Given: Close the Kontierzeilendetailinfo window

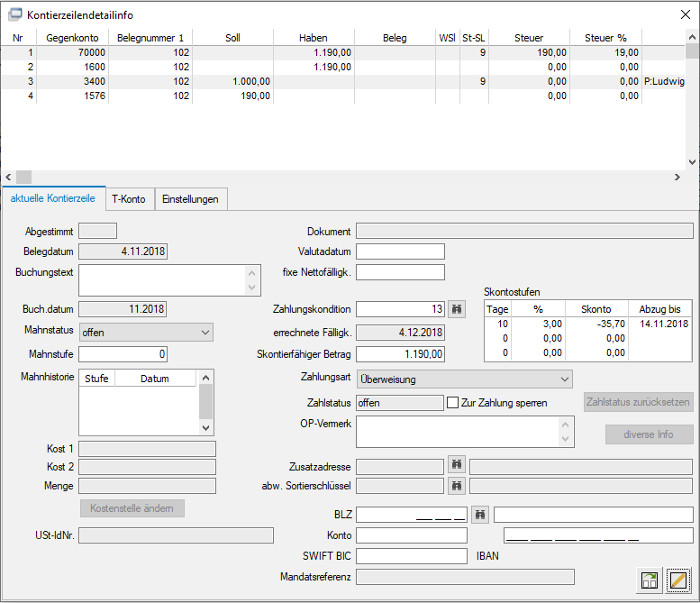Looking at the screenshot, I should (x=685, y=15).
